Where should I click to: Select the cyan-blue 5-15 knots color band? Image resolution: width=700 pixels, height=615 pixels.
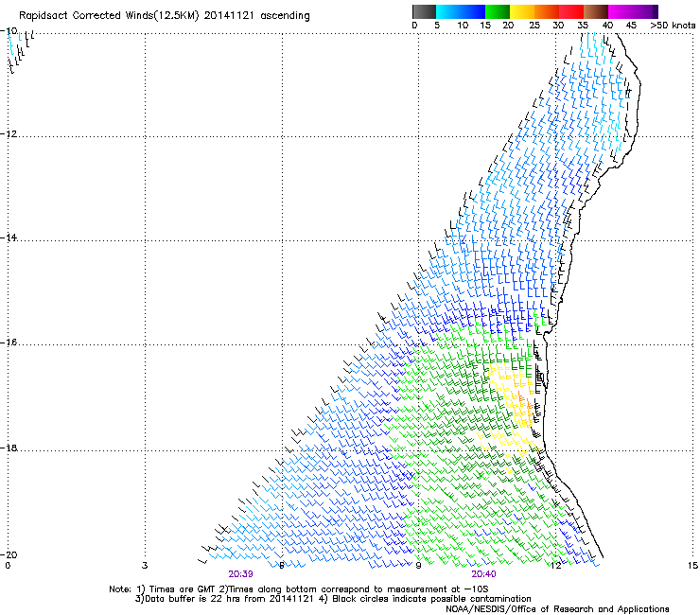(461, 11)
